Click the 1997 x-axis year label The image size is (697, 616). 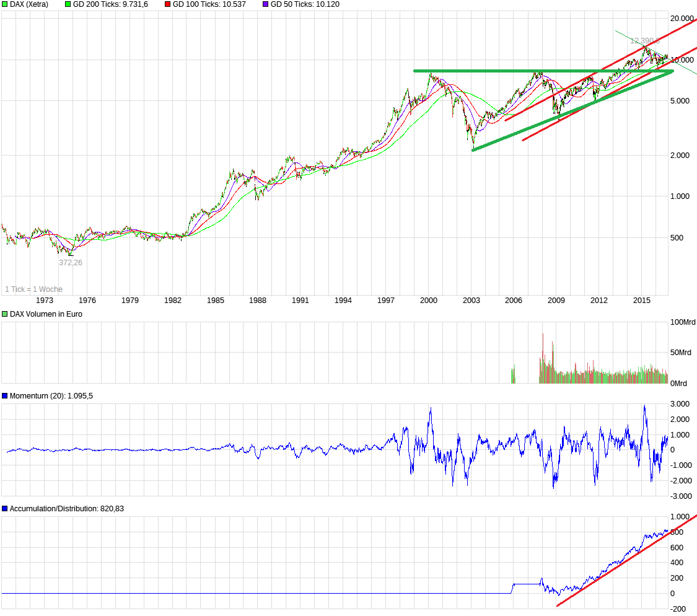point(385,300)
